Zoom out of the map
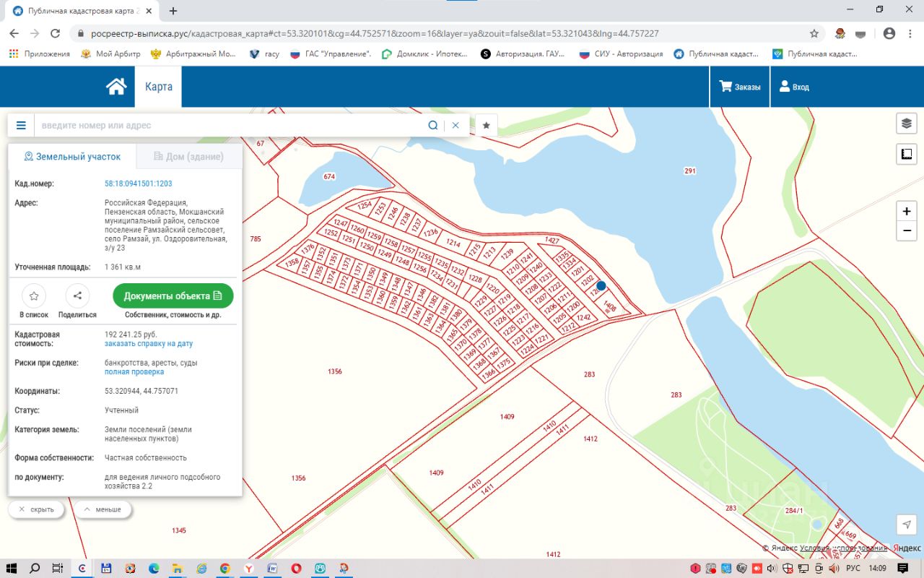This screenshot has width=924, height=578. [x=907, y=231]
